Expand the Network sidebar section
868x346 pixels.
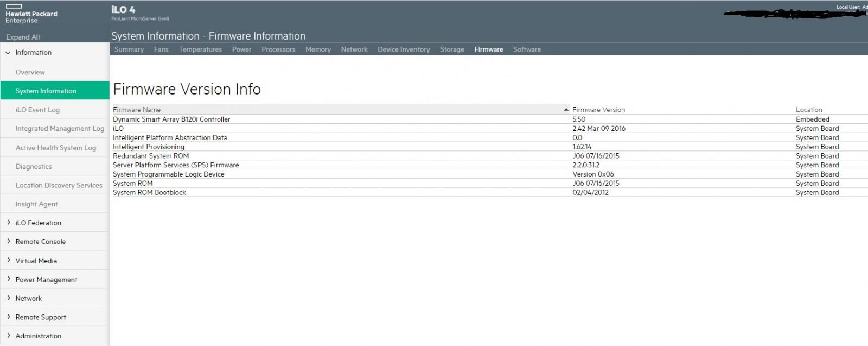(9, 298)
